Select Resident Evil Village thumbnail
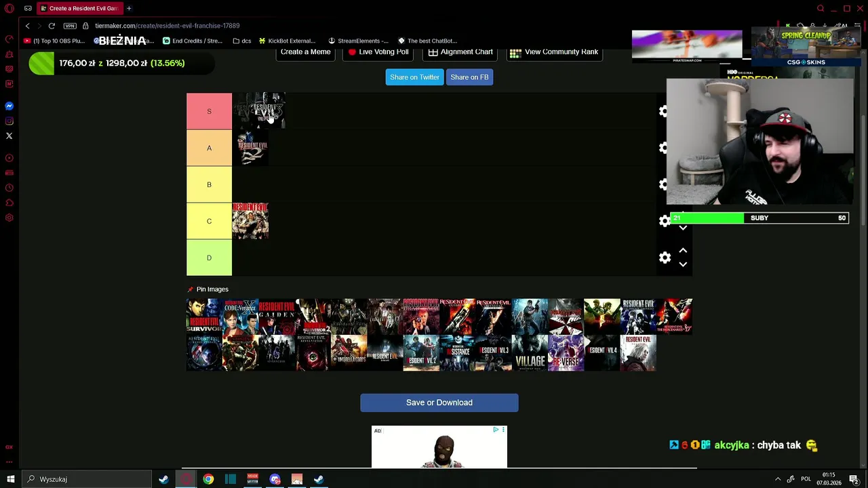Image resolution: width=868 pixels, height=488 pixels. 530,353
